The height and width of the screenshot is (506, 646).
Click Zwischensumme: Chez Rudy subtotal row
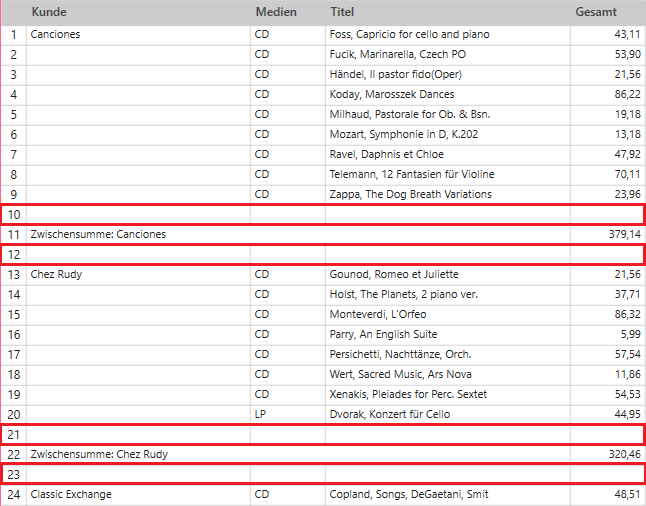coord(323,454)
